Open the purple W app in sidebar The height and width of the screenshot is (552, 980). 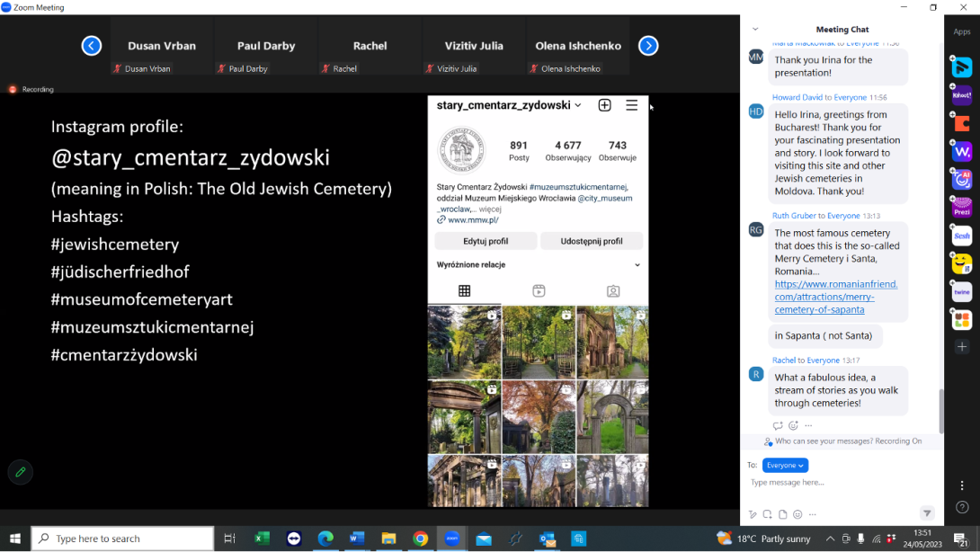[x=962, y=151]
